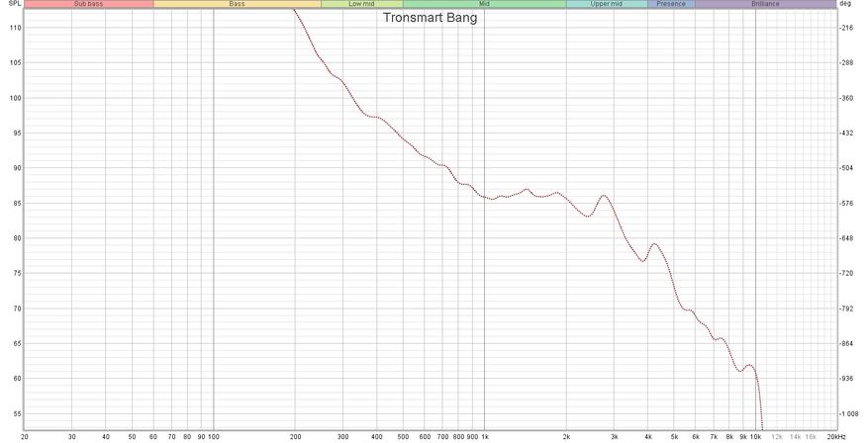The width and height of the screenshot is (868, 443).
Task: Select the 900 frequency axis label
Action: click(x=472, y=437)
